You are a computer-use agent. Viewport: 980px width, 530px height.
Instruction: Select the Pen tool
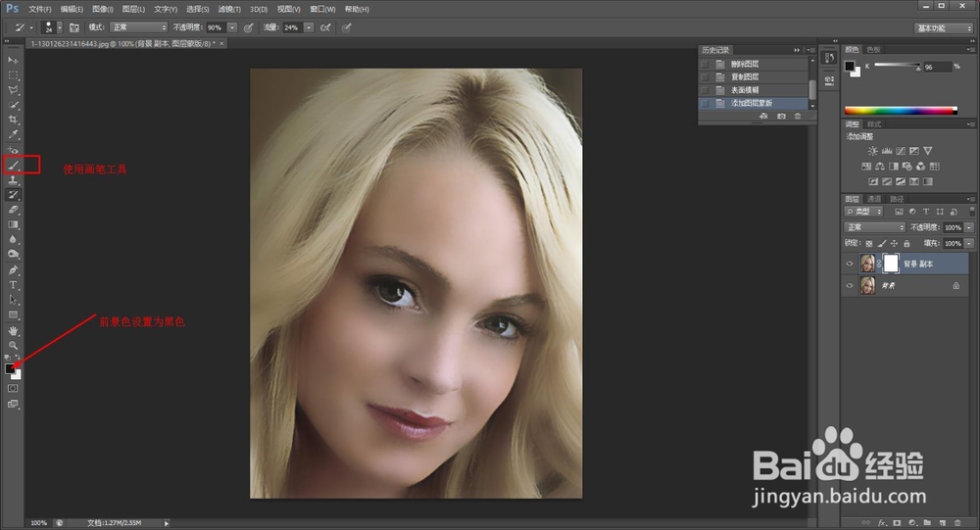[13, 270]
